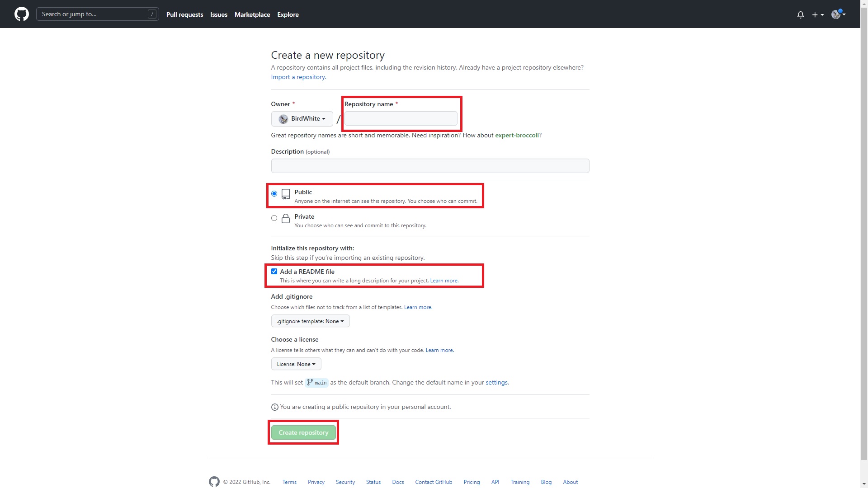Click the footer GitHub logo
This screenshot has width=868, height=488.
(214, 482)
